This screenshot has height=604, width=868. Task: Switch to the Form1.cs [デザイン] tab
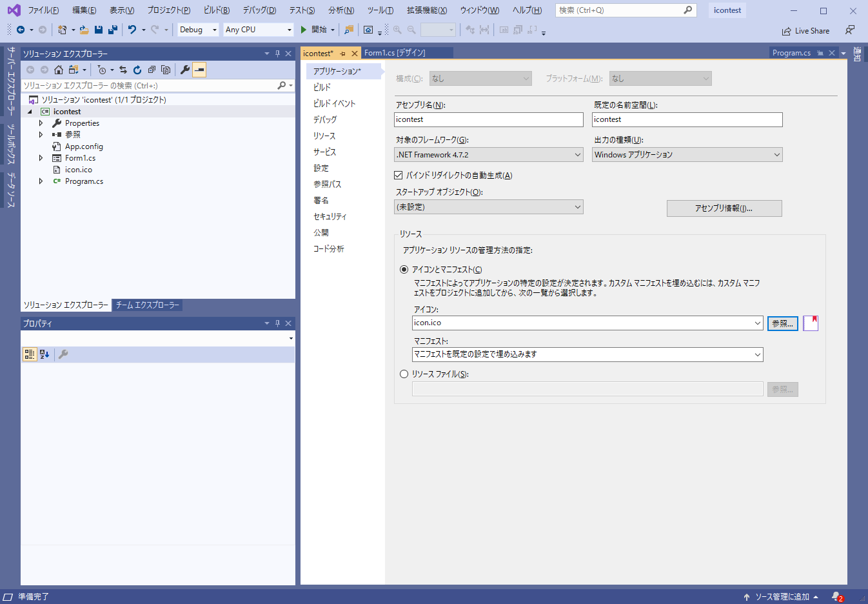pos(395,53)
